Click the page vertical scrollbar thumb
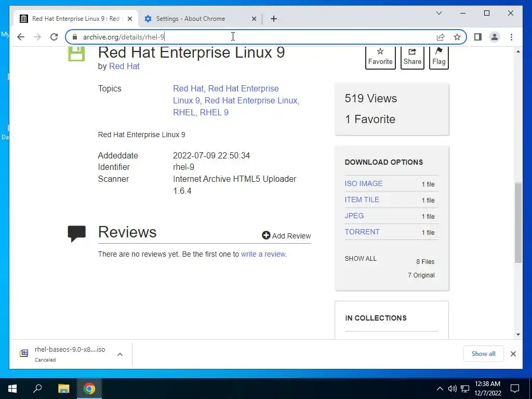Image resolution: width=532 pixels, height=399 pixels. (x=518, y=222)
